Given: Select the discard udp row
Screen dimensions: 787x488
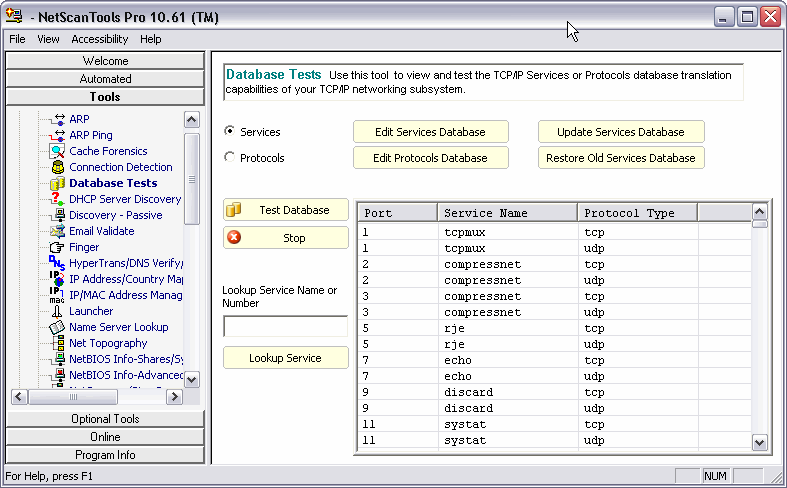Looking at the screenshot, I should [x=555, y=408].
